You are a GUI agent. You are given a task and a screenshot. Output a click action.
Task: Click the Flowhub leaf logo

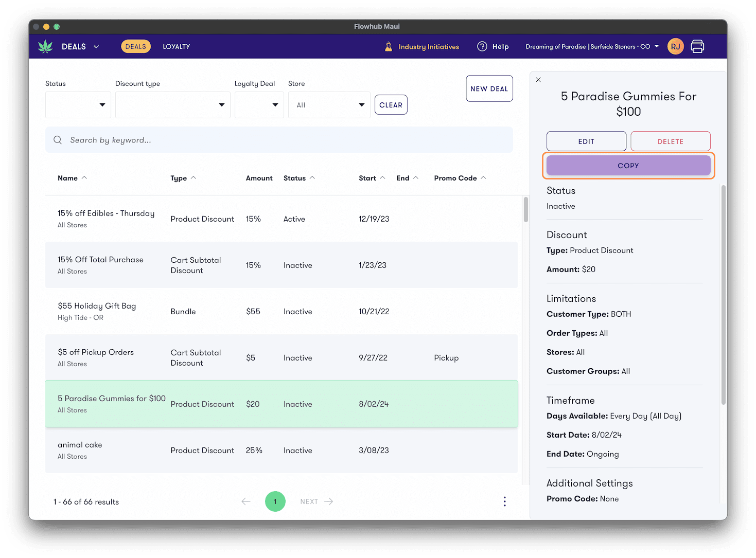[x=45, y=46]
